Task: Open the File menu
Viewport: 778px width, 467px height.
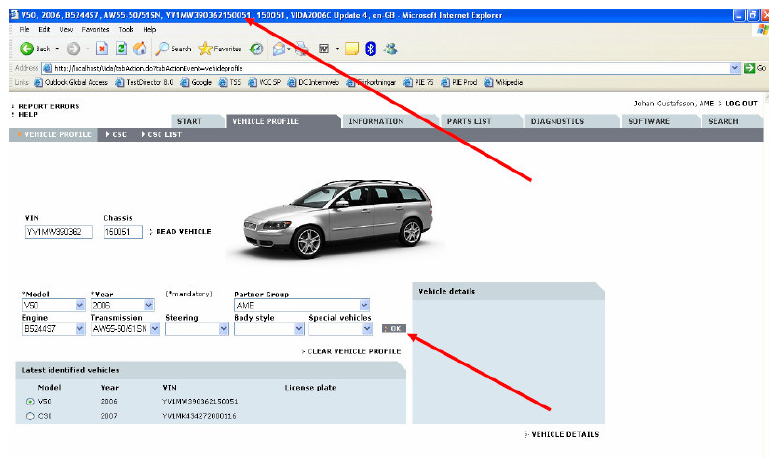Action: pos(24,29)
